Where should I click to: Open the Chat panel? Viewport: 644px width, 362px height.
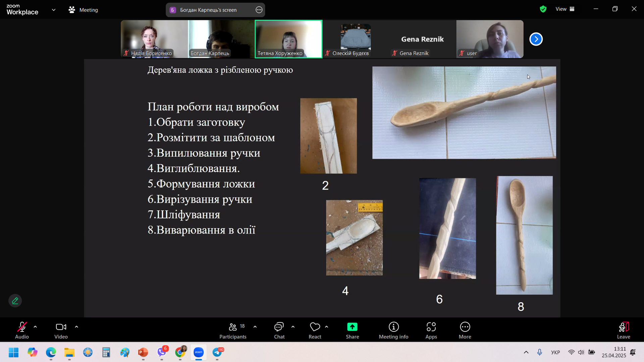pyautogui.click(x=279, y=330)
